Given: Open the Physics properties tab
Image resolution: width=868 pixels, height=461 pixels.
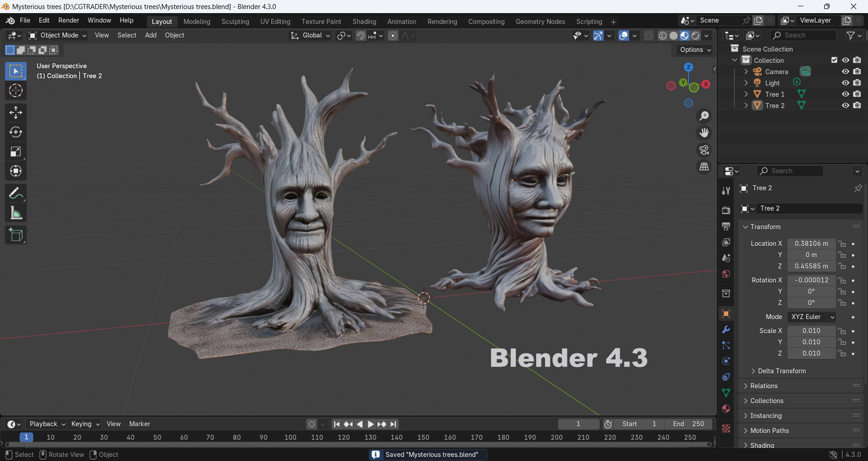Looking at the screenshot, I should click(726, 361).
